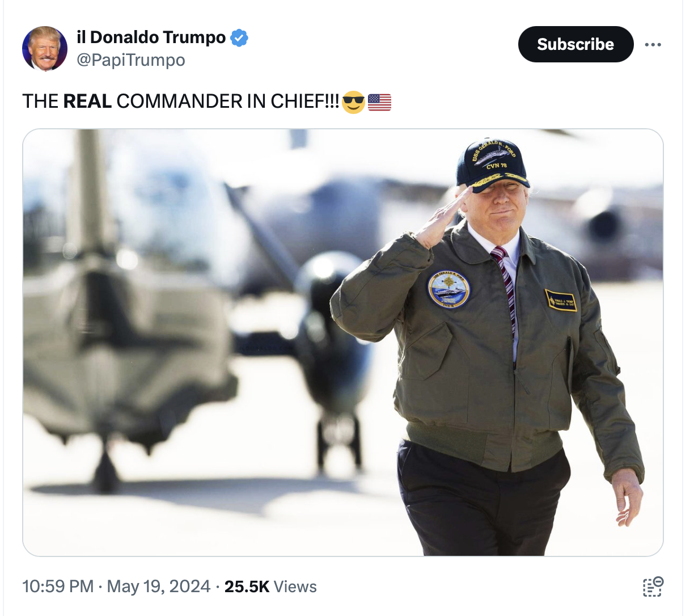View the 25.5K Views count
Screen dimensions: 694x616
click(x=270, y=587)
